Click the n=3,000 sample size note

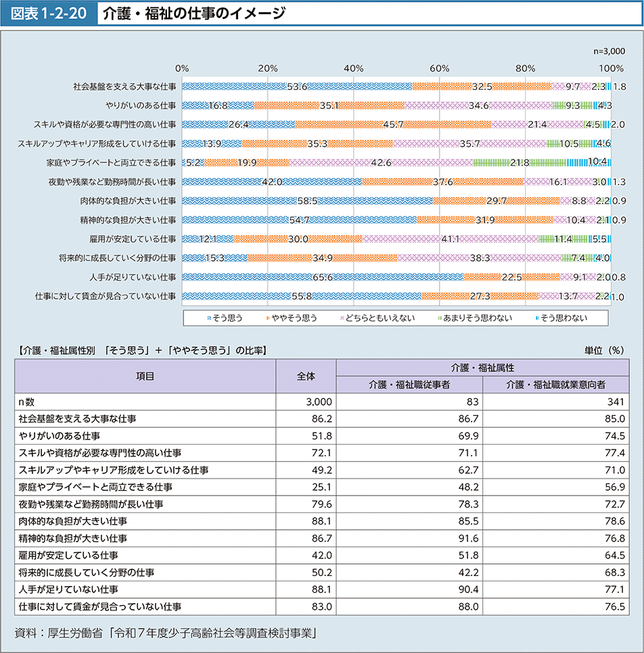[609, 51]
